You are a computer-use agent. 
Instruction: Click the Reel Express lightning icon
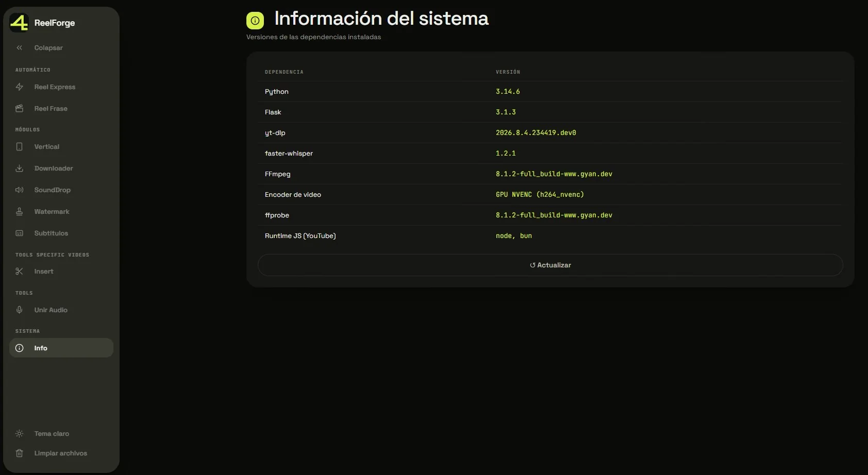[19, 87]
